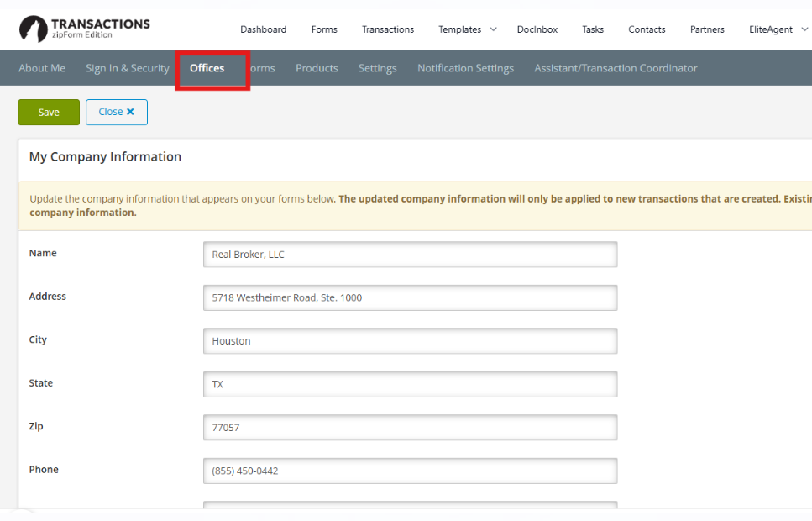Screen dimensions: 812x521
Task: Click the yellow company information notice text
Action: [x=421, y=206]
